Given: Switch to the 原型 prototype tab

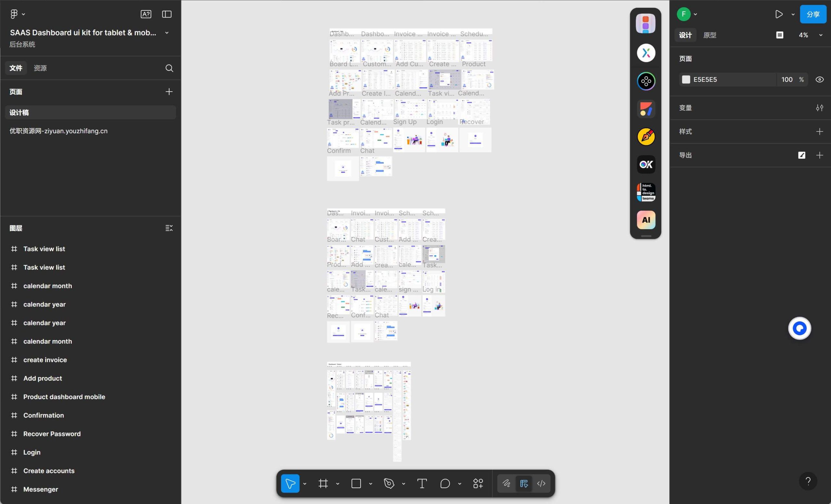Looking at the screenshot, I should (x=710, y=35).
